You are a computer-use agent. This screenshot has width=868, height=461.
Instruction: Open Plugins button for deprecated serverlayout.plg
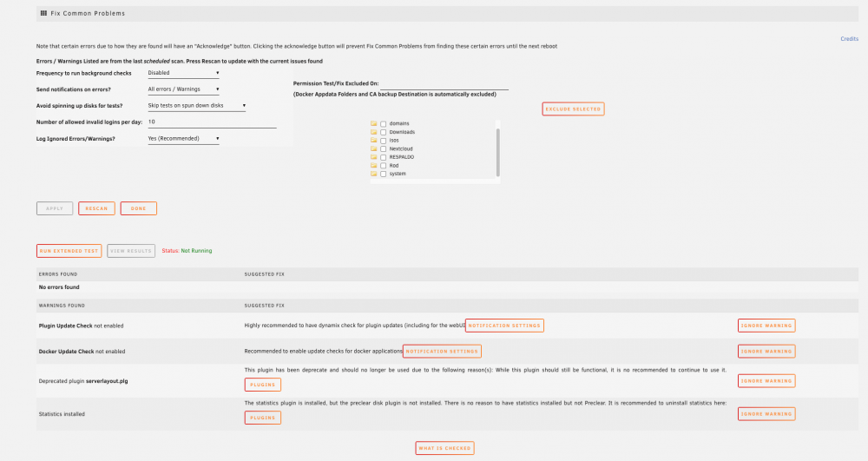tap(262, 385)
